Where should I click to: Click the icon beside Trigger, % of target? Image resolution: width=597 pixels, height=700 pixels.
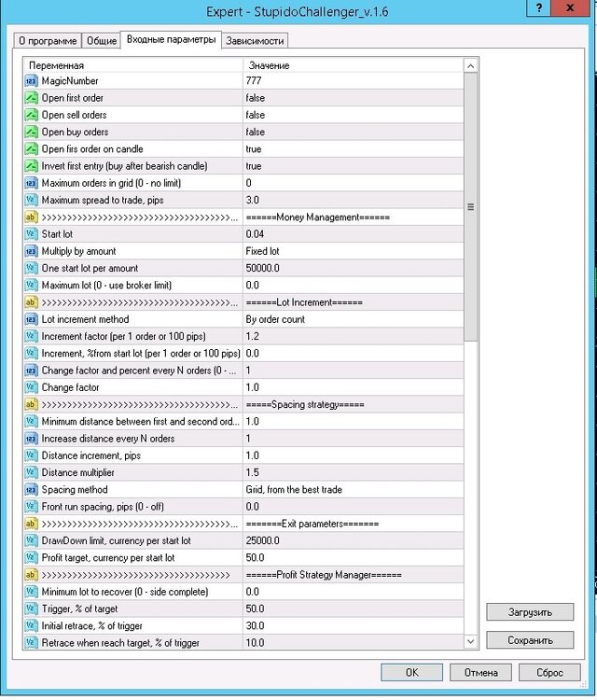(x=31, y=609)
